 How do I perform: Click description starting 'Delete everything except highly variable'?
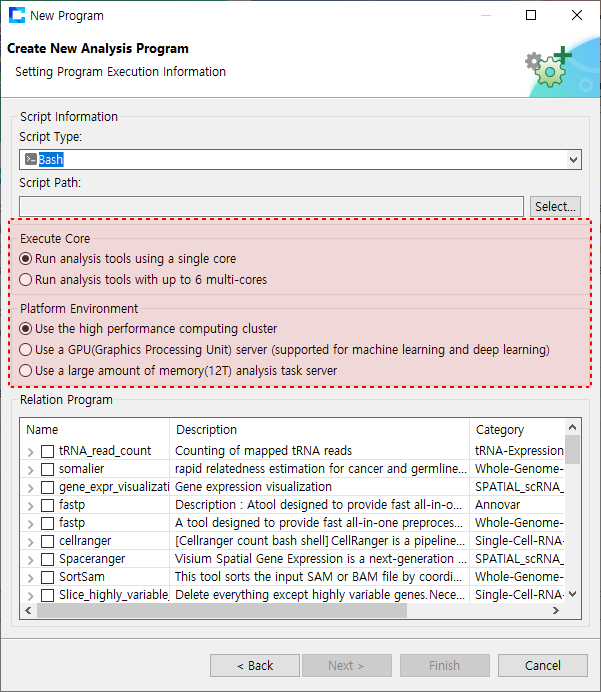(x=320, y=595)
